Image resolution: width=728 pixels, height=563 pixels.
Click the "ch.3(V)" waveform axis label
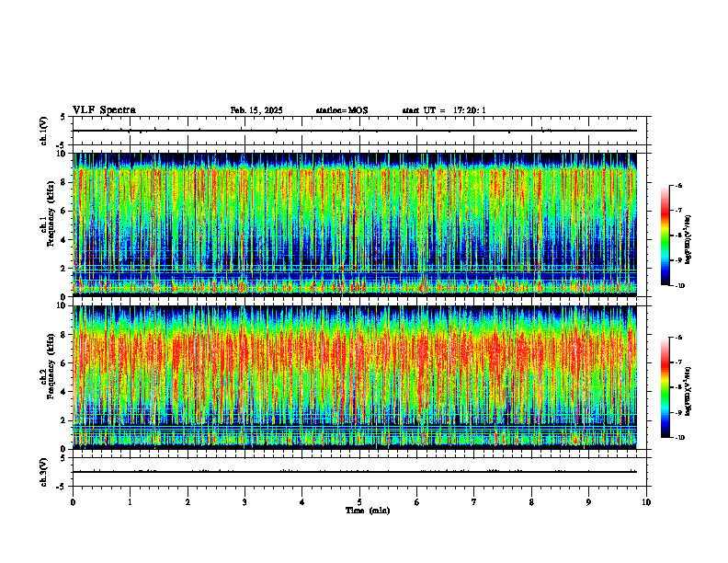(44, 472)
